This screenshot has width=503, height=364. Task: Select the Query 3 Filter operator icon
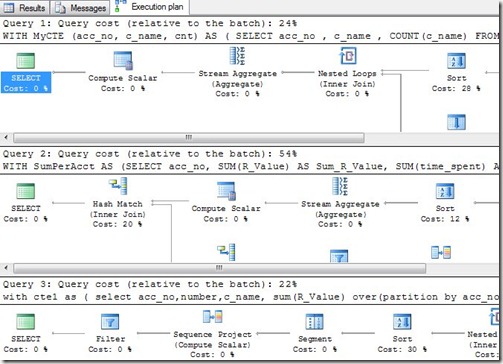pyautogui.click(x=110, y=322)
